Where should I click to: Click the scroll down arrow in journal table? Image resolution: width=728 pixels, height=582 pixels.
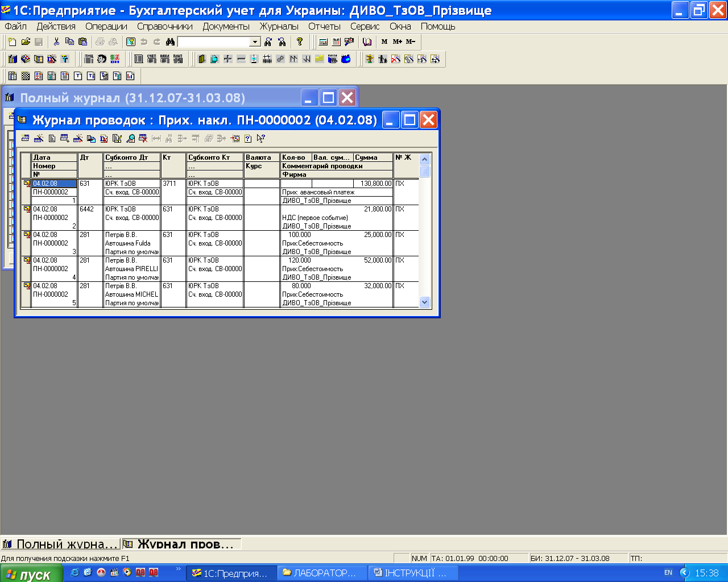click(x=424, y=302)
